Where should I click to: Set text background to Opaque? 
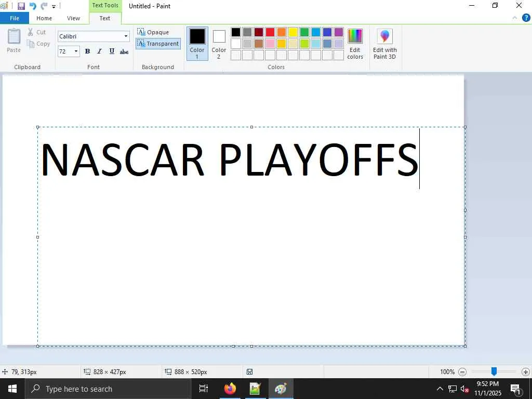tap(153, 32)
